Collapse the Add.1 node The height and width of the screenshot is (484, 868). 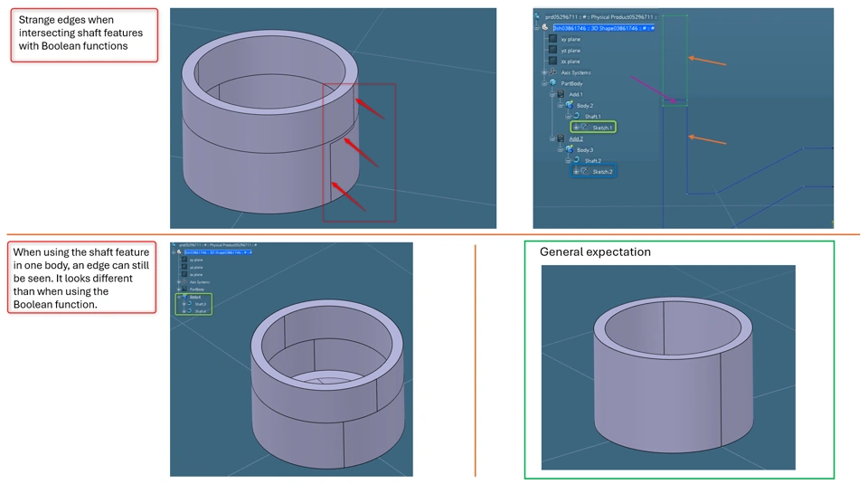click(552, 94)
